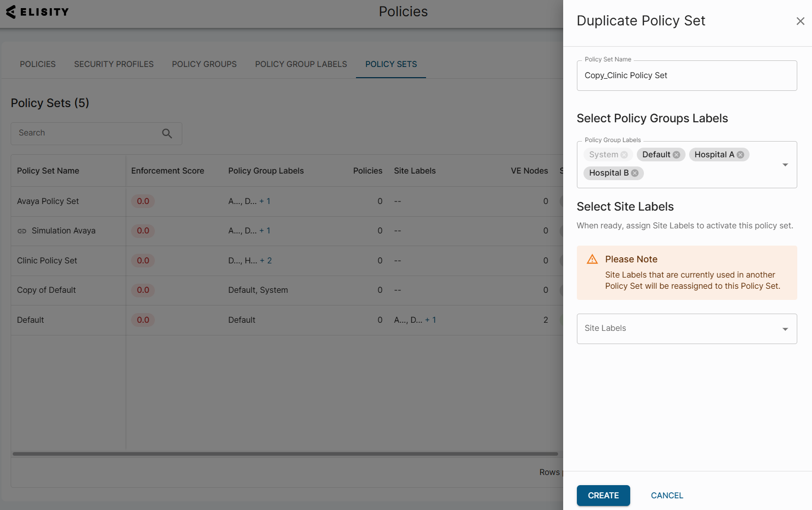Click the System chip remove icon

tap(624, 155)
